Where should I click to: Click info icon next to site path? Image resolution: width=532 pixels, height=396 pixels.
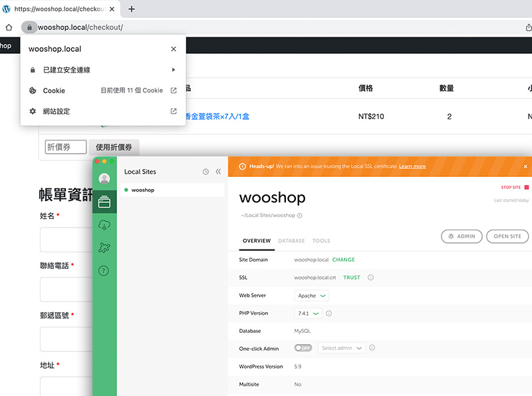point(300,216)
